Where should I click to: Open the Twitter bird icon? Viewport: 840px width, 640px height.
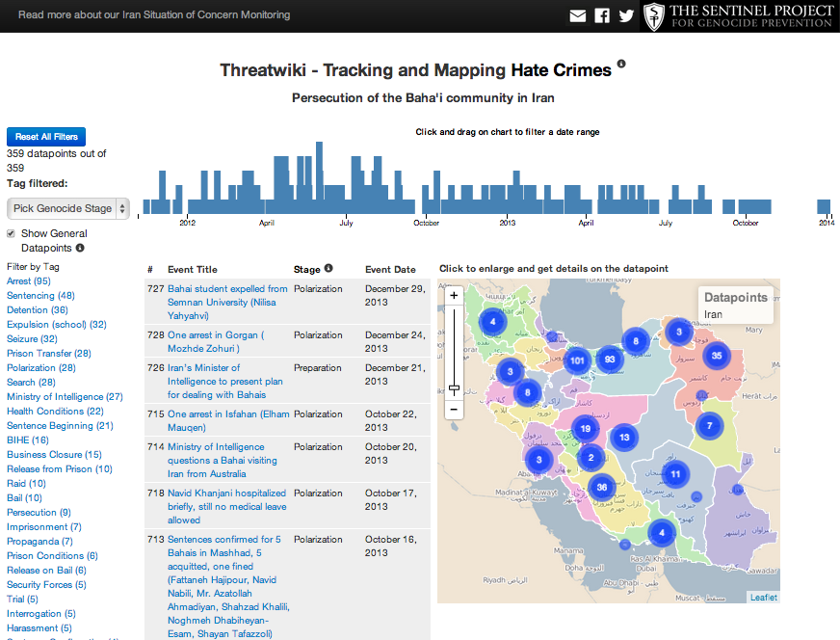(x=626, y=15)
